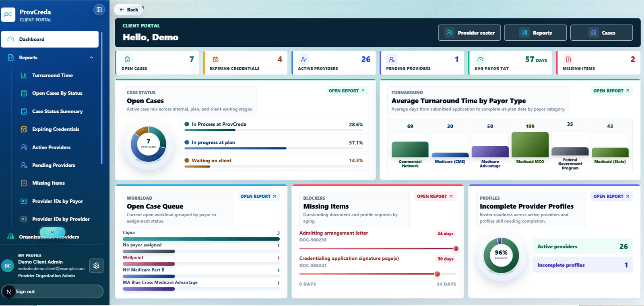The image size is (644, 306).
Task: Open the Dashboard menu item
Action: [x=50, y=39]
